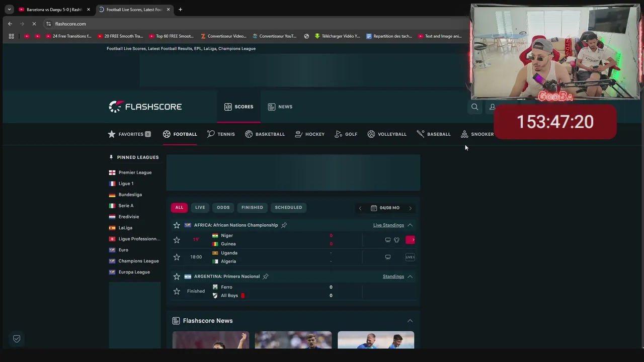Pin the African Nations Championship league
The image size is (644, 362).
pos(284,225)
